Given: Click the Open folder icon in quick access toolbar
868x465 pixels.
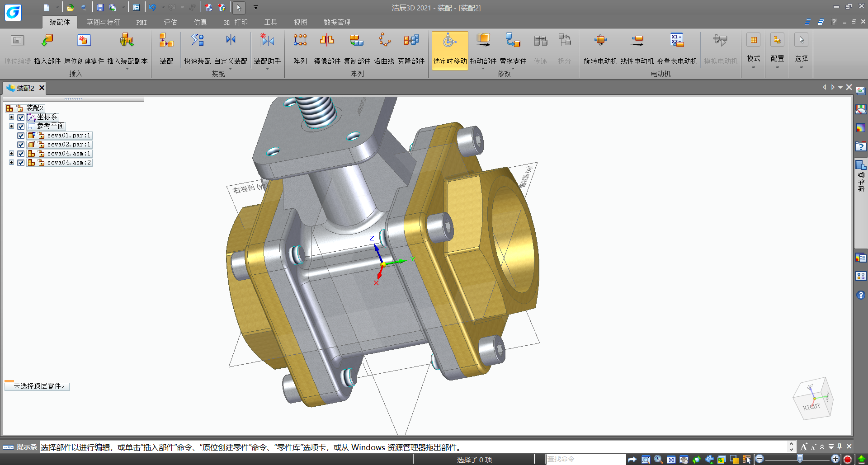Looking at the screenshot, I should pyautogui.click(x=70, y=8).
